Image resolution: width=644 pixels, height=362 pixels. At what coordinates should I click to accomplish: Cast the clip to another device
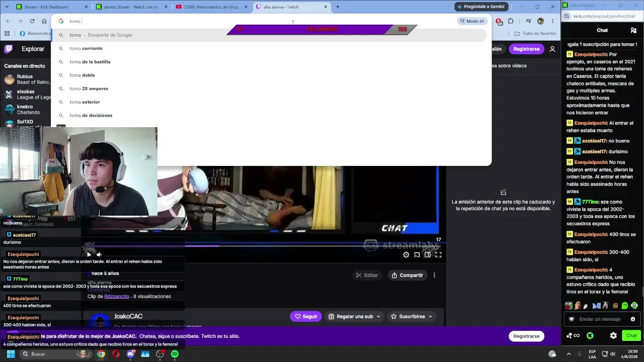click(417, 254)
